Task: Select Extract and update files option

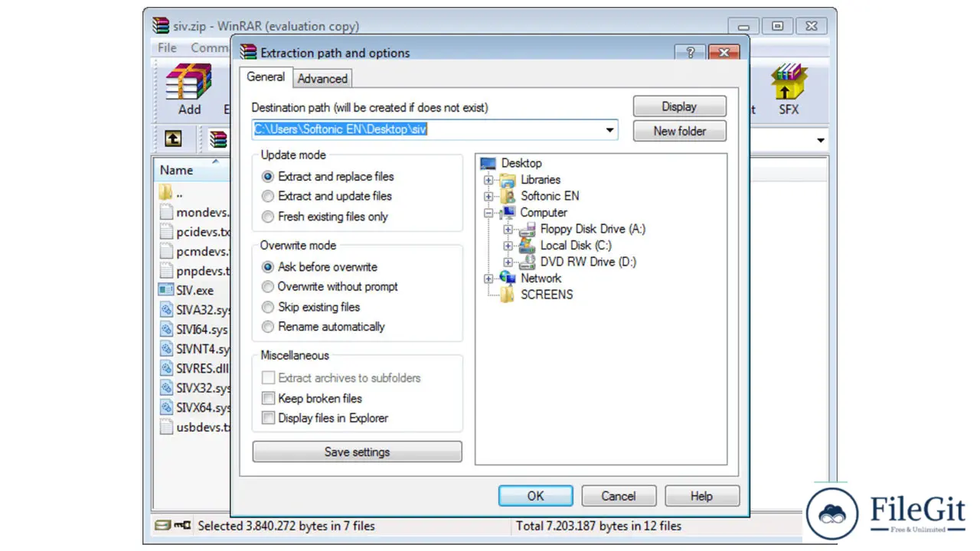Action: point(268,197)
